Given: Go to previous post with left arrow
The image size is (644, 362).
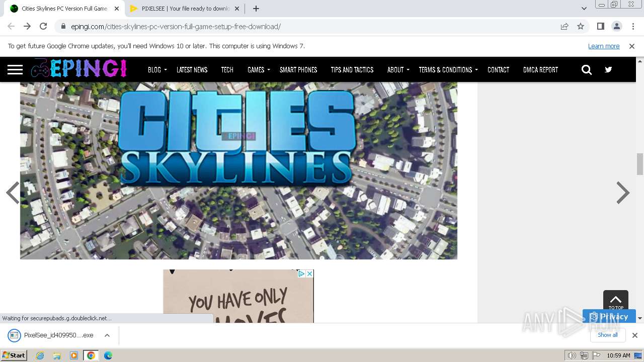Looking at the screenshot, I should tap(13, 193).
